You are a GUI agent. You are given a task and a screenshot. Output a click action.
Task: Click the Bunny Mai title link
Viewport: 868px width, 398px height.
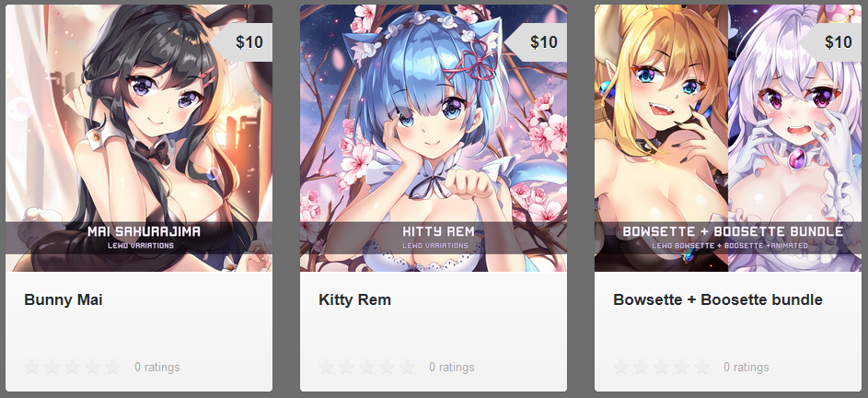point(64,300)
